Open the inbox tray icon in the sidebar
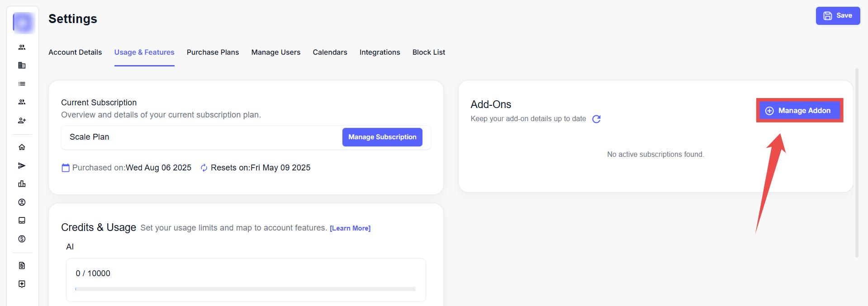Viewport: 868px width, 306px height. (22, 221)
